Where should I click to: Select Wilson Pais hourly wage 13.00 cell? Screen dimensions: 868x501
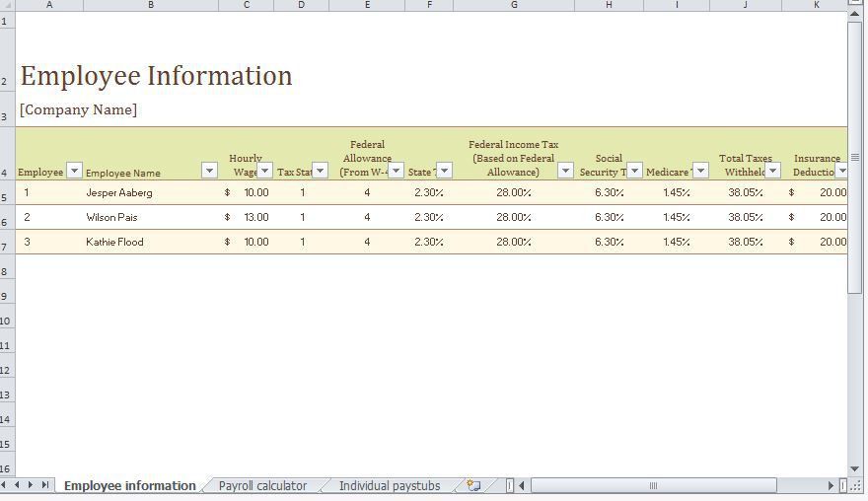(x=247, y=217)
